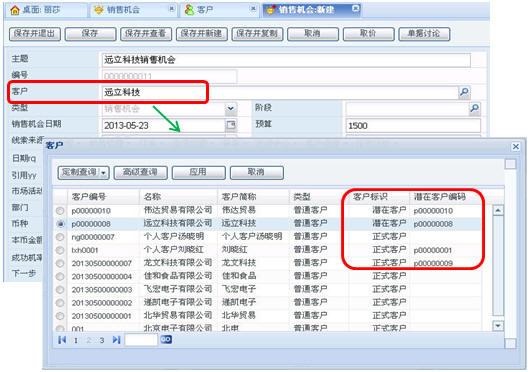Close the 销售机会 tab using its X
This screenshot has height=372, width=529.
point(172,9)
